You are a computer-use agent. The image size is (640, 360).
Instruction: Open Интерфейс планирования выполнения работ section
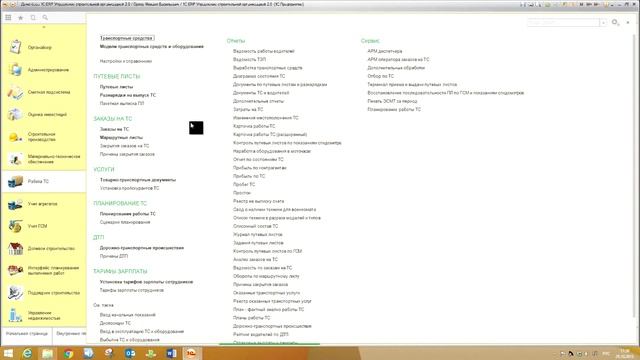(x=43, y=270)
